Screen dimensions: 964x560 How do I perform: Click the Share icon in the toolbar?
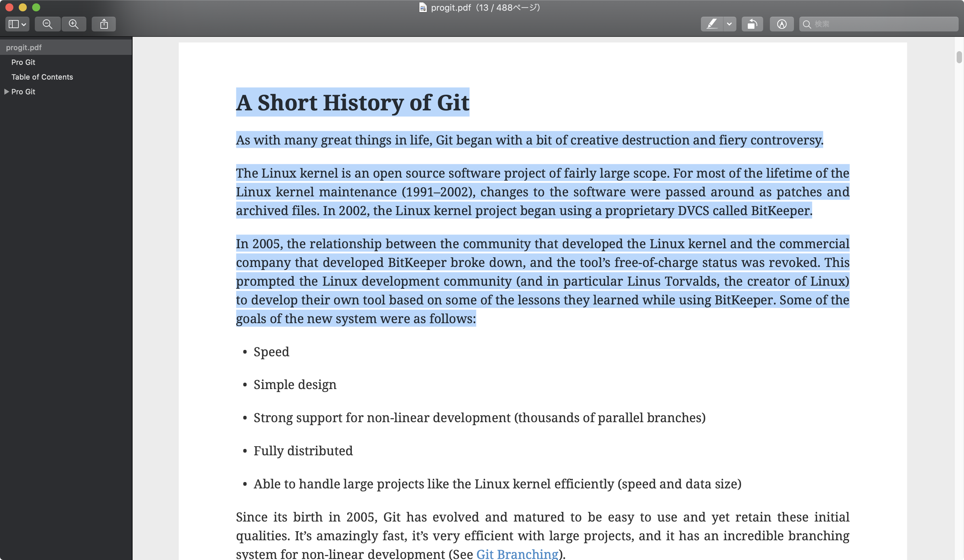(x=104, y=24)
